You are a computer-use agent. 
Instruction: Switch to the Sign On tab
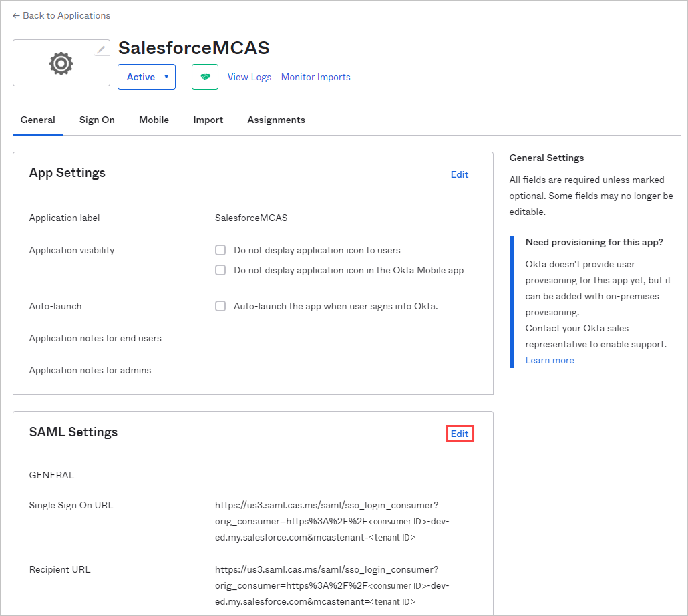96,120
